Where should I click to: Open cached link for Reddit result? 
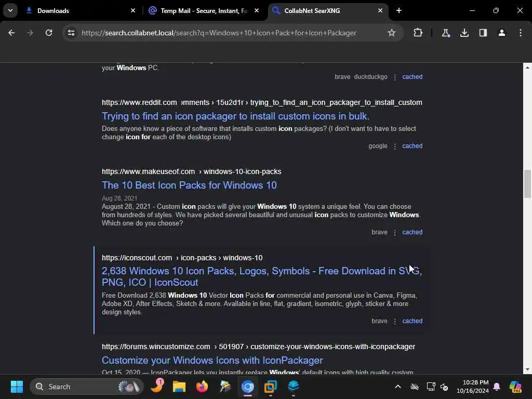click(x=412, y=146)
